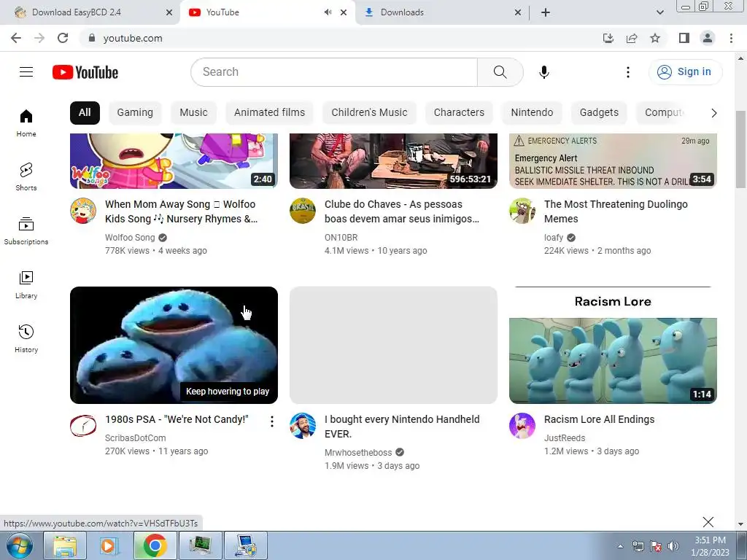Select the Gaming chip

[x=135, y=112]
